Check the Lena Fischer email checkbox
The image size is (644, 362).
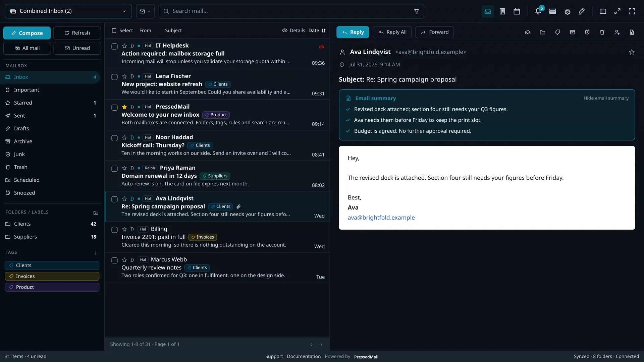pyautogui.click(x=114, y=77)
